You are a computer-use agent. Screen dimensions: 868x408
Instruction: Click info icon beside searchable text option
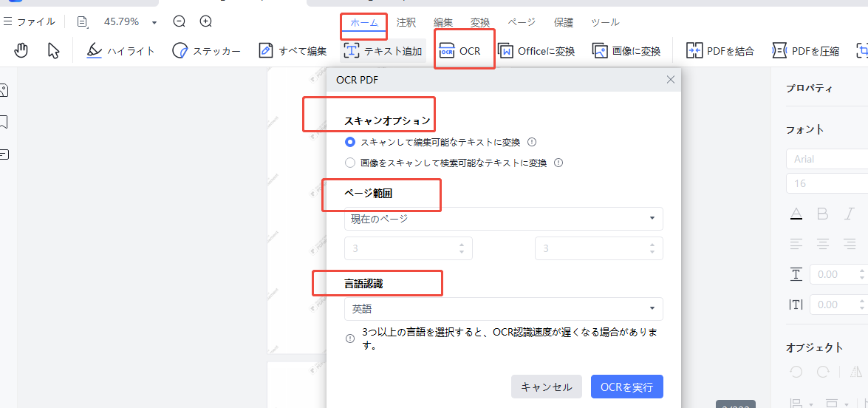point(558,163)
